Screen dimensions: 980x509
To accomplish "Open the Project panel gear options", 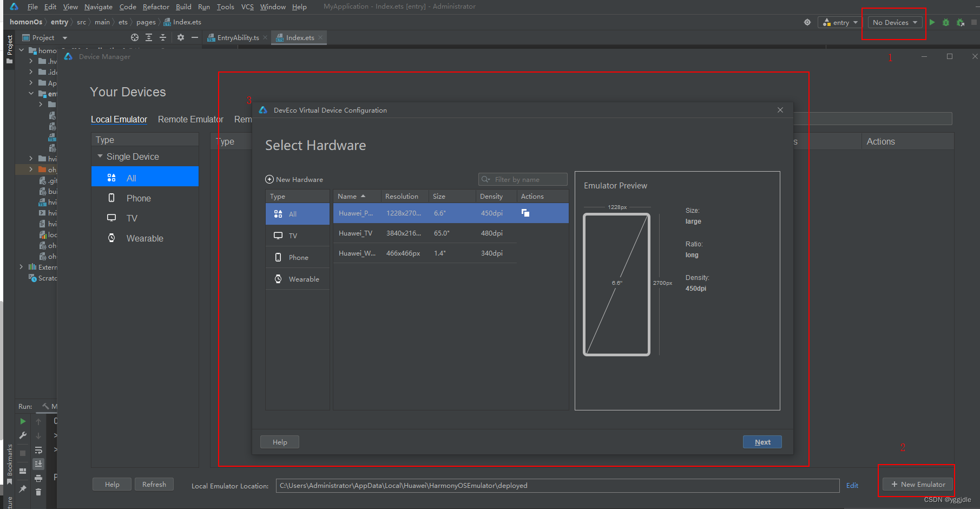I will [181, 37].
